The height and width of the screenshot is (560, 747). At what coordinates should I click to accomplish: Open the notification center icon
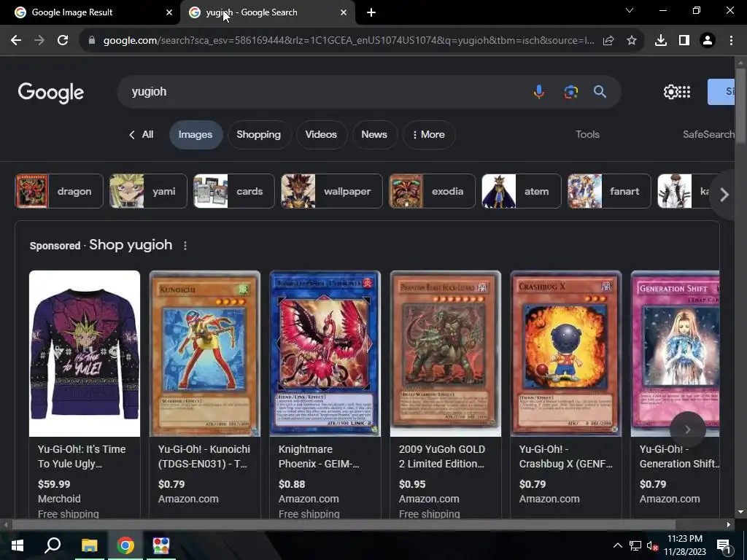pyautogui.click(x=724, y=545)
